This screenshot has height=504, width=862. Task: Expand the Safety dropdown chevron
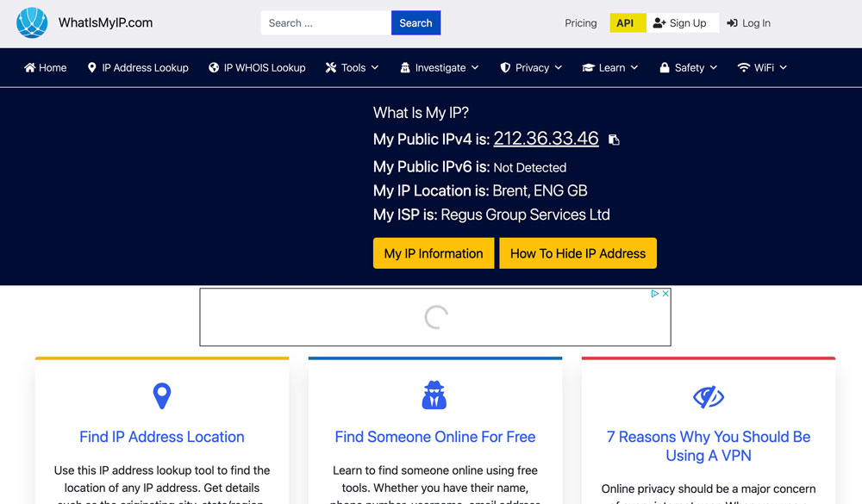point(714,67)
